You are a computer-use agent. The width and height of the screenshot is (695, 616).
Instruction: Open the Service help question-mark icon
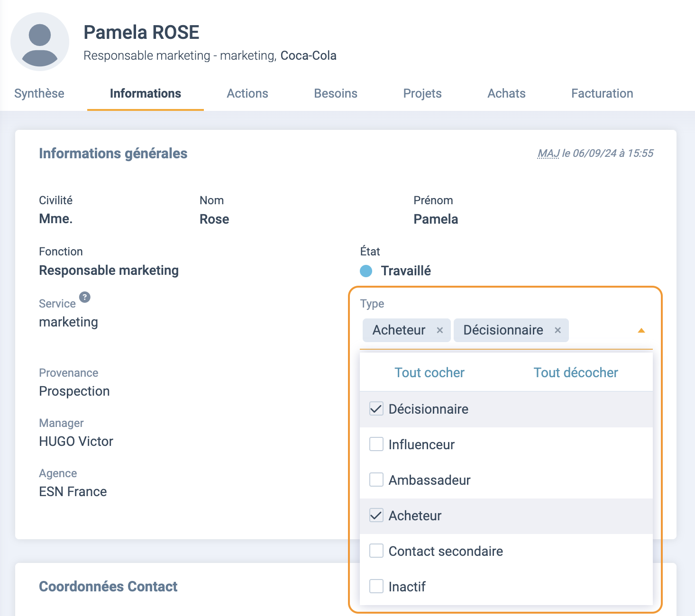pos(85,297)
